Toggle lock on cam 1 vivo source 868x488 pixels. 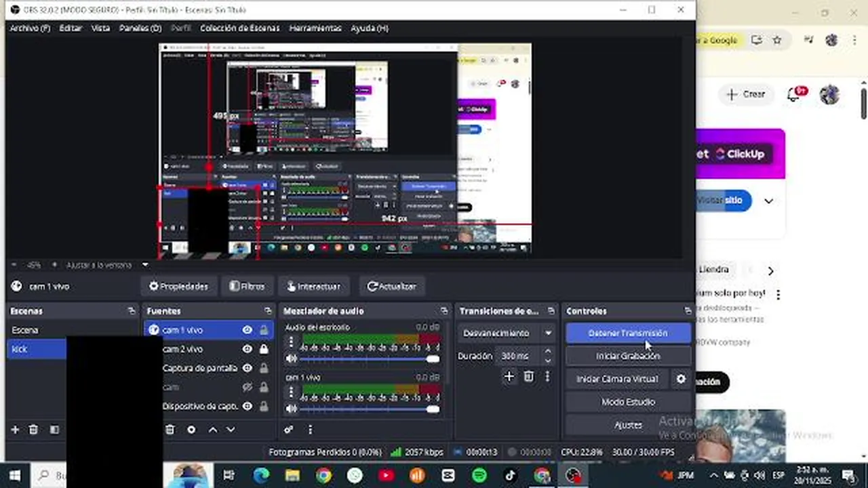264,330
